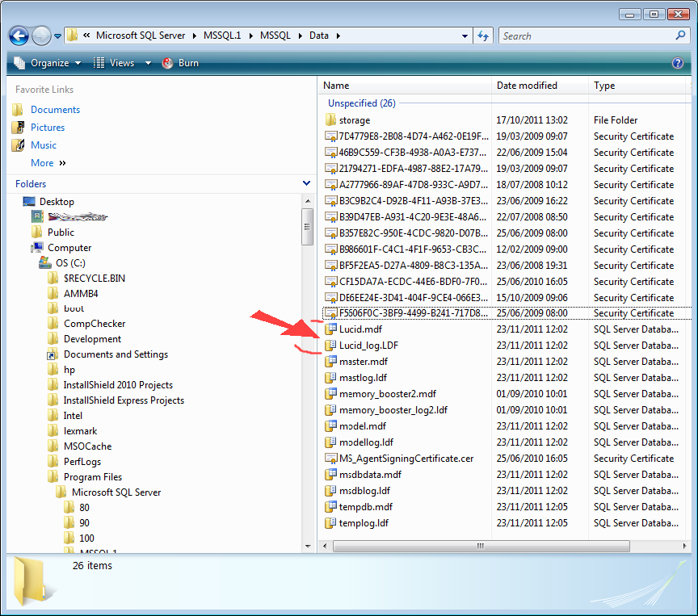Select the storage folder icon
698x616 pixels.
(330, 120)
